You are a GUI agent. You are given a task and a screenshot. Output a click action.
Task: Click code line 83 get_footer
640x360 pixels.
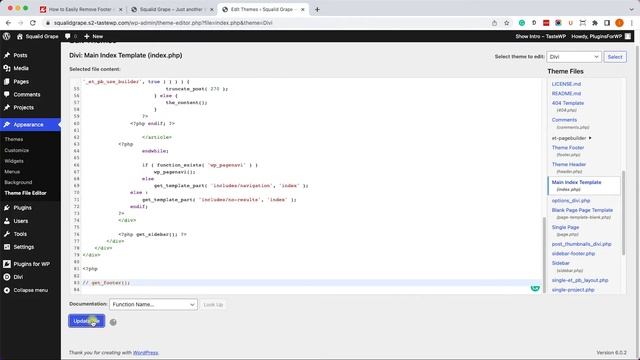tap(106, 282)
